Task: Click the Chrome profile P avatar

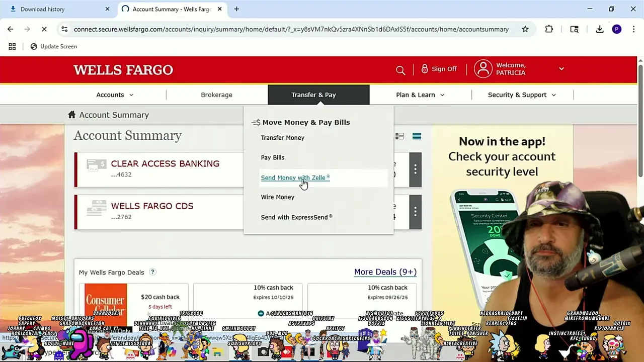Action: point(617,29)
